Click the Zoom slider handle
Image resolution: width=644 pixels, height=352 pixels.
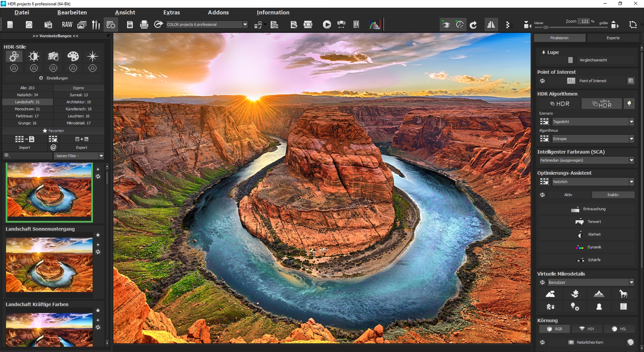(x=546, y=27)
